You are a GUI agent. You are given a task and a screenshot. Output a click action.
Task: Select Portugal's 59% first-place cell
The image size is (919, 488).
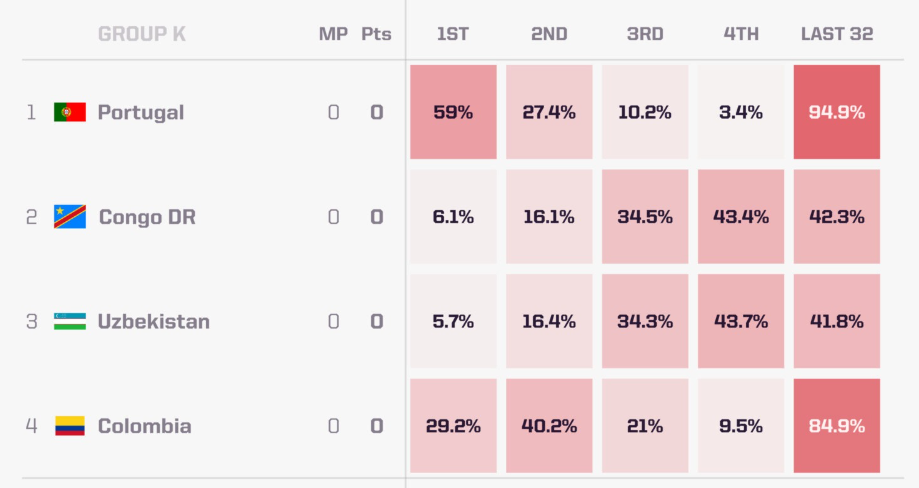click(x=453, y=112)
